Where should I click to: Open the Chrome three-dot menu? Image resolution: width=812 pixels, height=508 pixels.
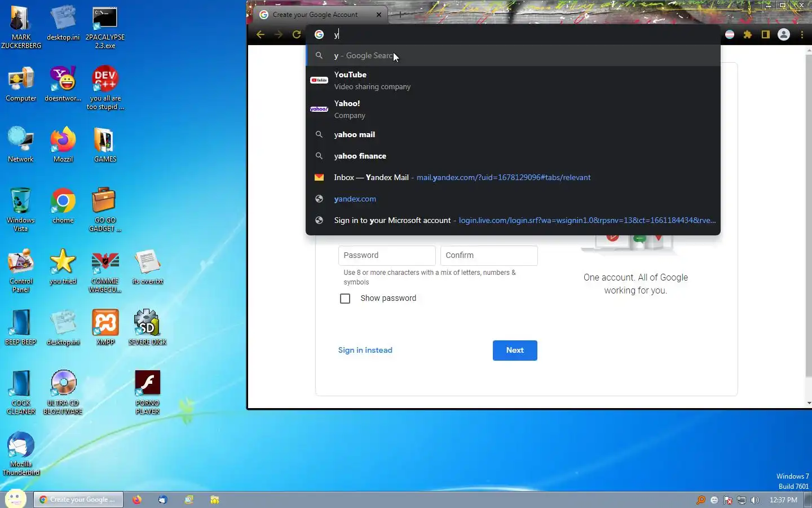pos(802,34)
